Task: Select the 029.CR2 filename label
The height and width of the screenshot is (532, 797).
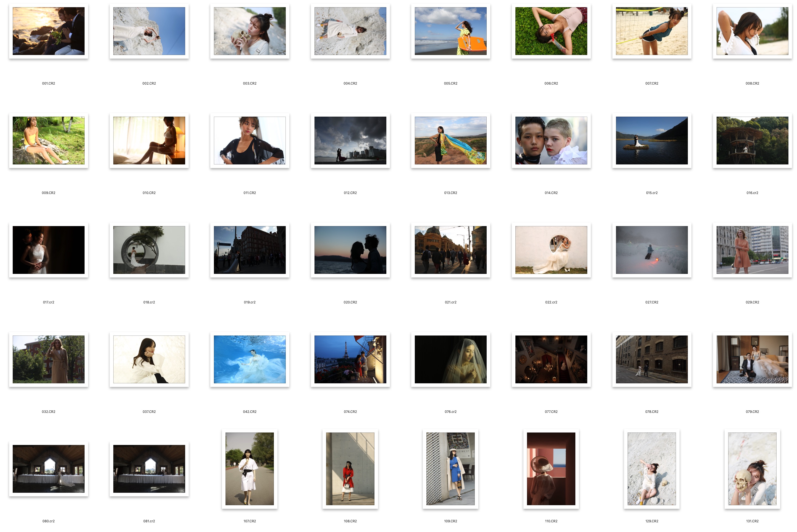Action: [752, 302]
